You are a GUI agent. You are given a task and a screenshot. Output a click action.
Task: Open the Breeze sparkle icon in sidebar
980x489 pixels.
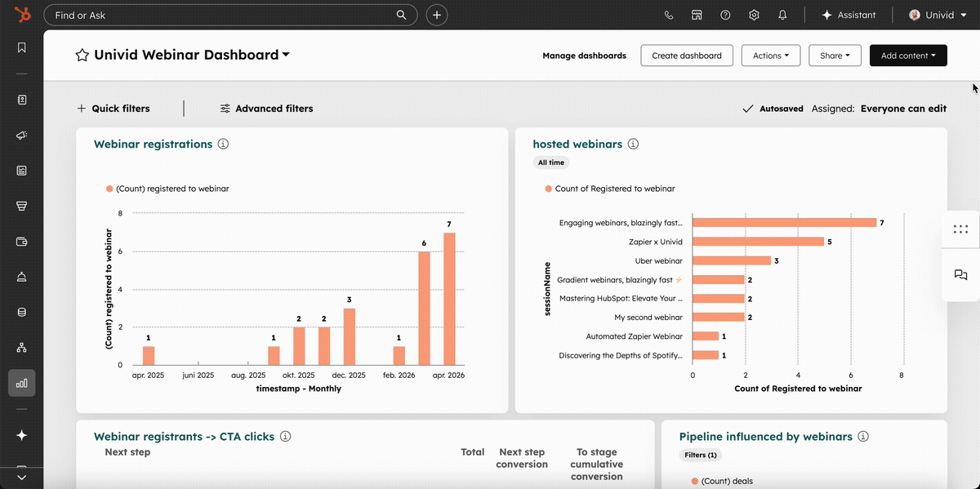(x=21, y=434)
